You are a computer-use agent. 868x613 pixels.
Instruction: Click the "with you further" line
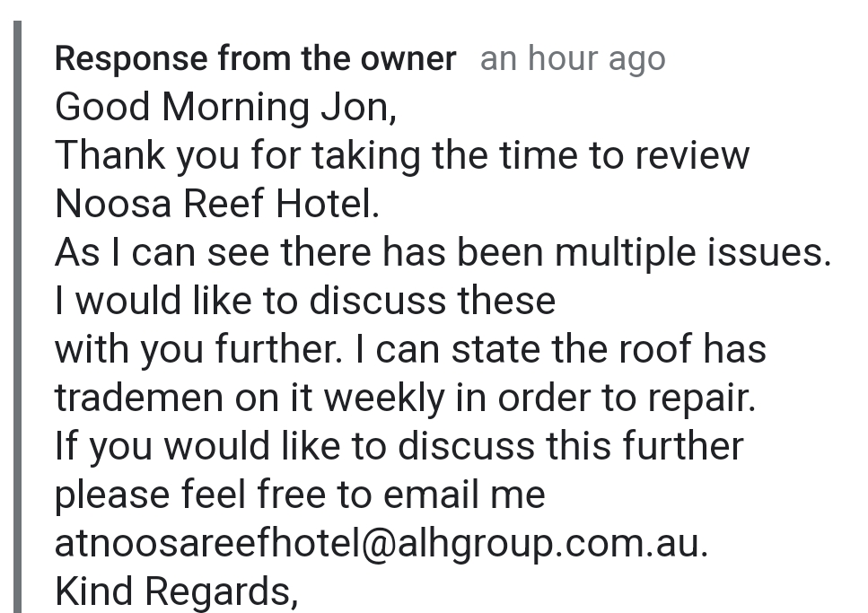[410, 350]
